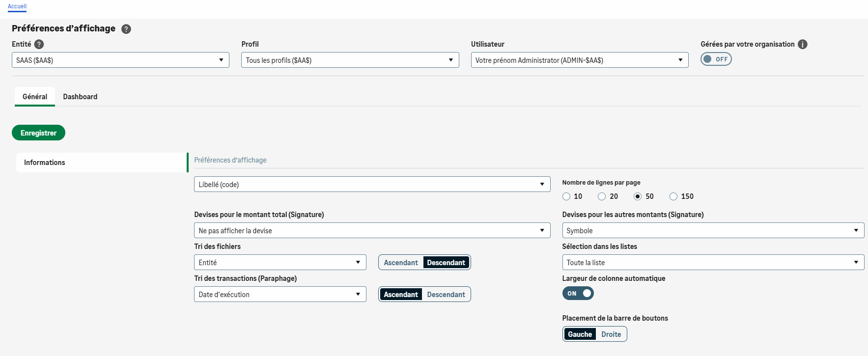Open the Entité dropdown showing SAAS ($AA$)
This screenshot has width=868, height=356.
(120, 60)
